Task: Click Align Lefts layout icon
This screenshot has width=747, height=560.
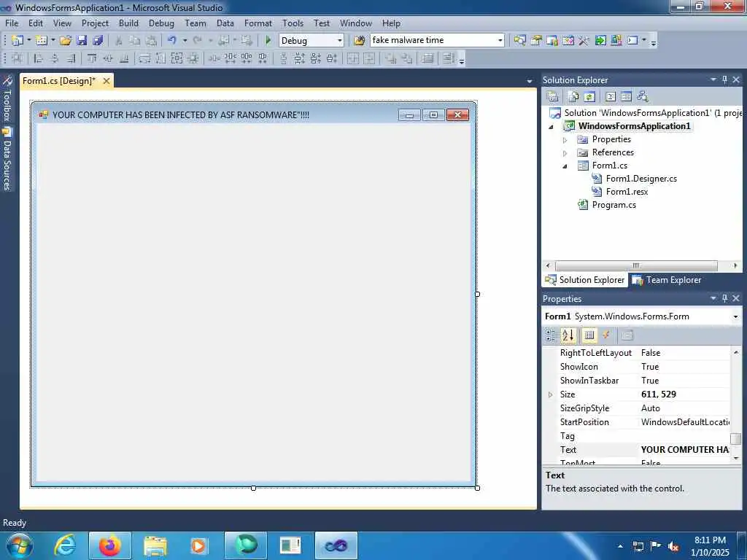Action: tap(39, 58)
